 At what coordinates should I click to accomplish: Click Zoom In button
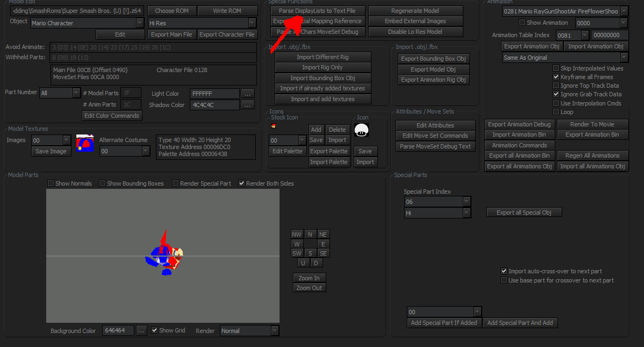(309, 278)
